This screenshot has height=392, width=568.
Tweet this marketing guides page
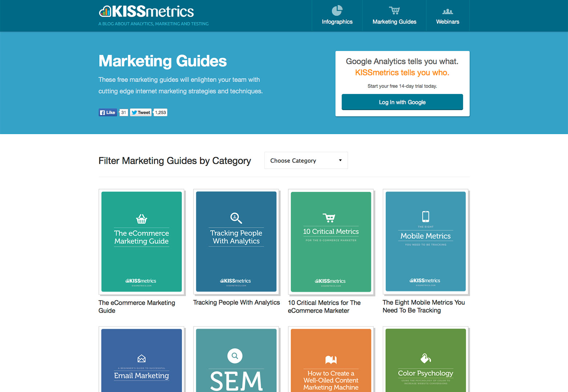[141, 113]
